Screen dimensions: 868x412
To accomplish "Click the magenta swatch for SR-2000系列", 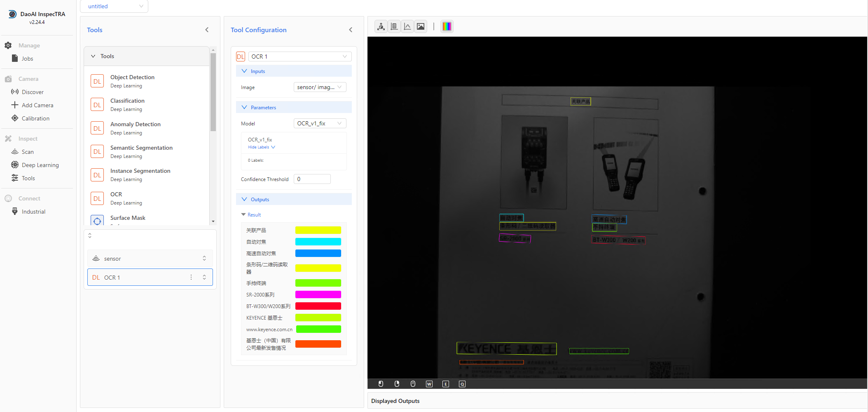I will coord(318,294).
